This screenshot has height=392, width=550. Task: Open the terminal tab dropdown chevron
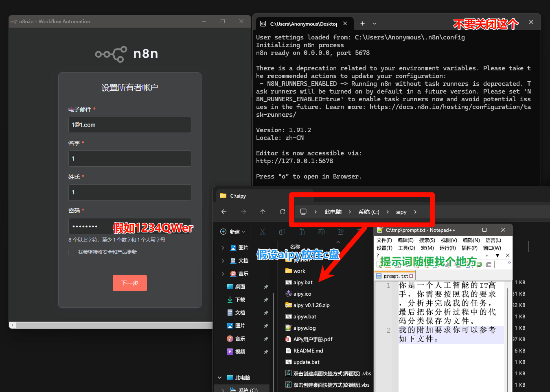(x=375, y=24)
